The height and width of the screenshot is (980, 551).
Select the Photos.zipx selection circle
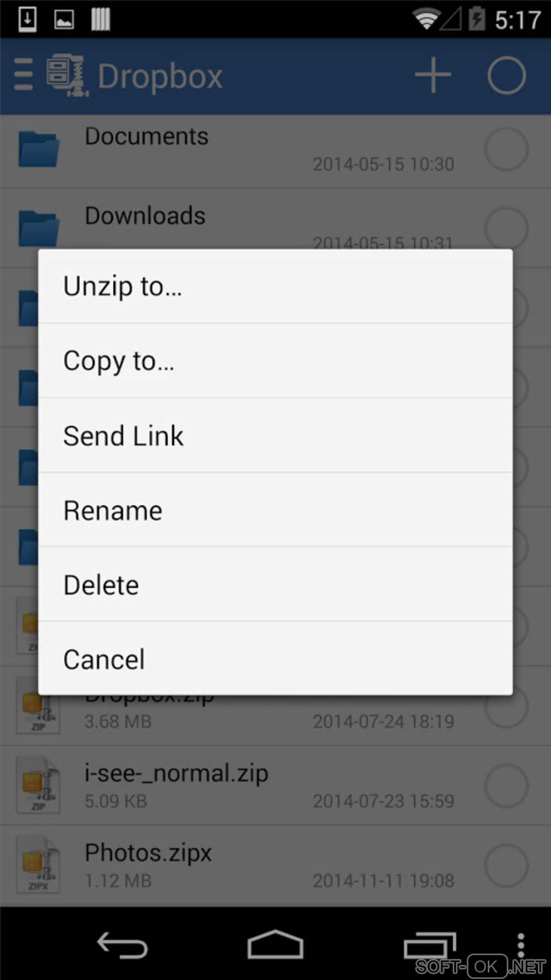coord(506,865)
